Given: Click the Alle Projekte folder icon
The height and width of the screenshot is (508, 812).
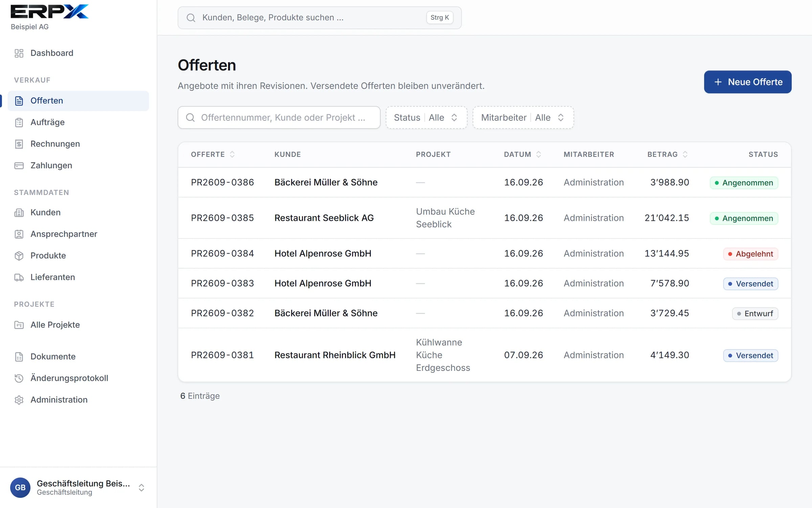Looking at the screenshot, I should point(19,325).
